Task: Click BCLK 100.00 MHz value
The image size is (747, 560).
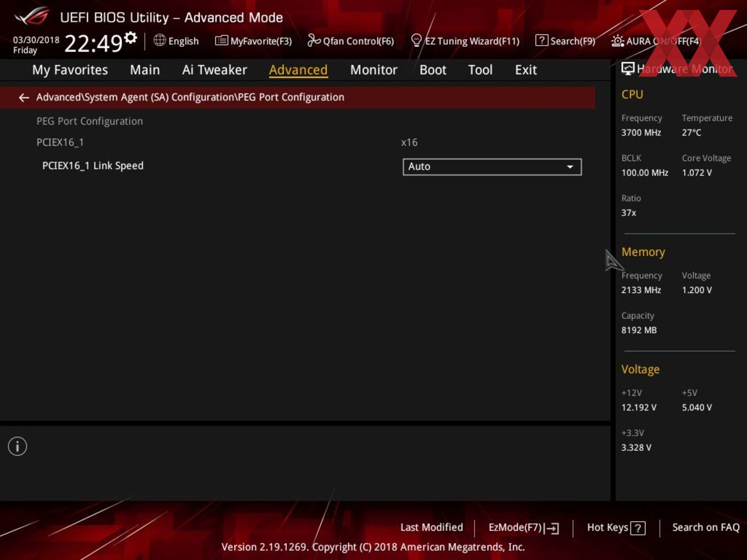Action: pos(645,173)
